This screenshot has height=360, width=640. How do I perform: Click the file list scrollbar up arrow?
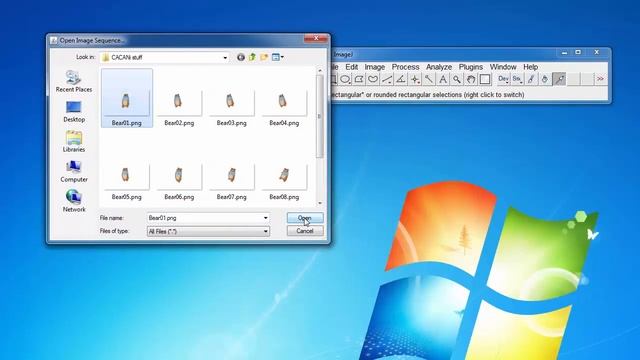click(320, 71)
